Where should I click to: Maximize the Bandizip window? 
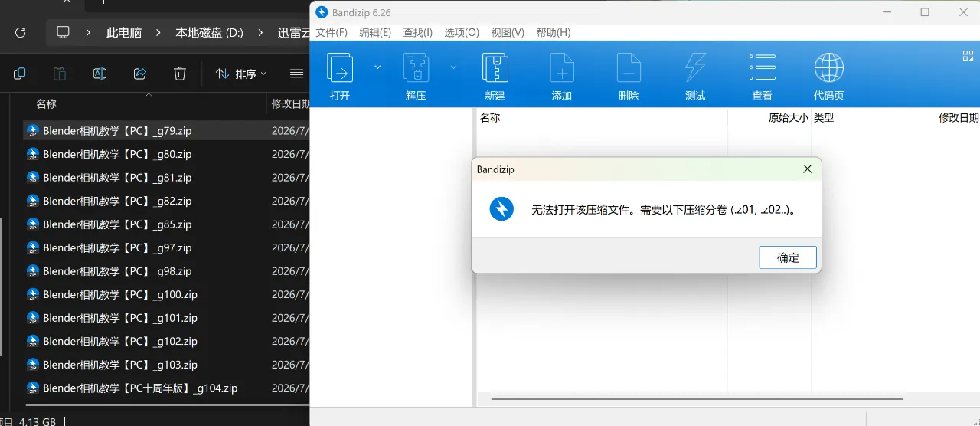[925, 12]
